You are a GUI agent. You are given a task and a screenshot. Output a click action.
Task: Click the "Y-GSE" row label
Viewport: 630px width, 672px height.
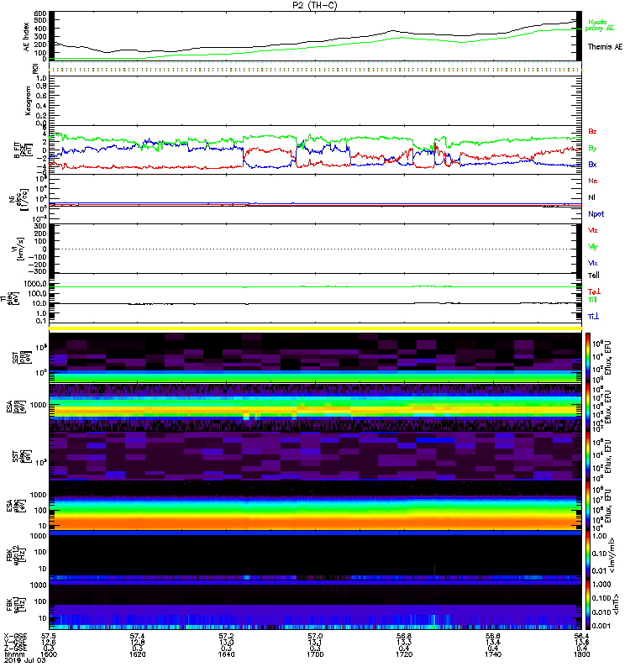pyautogui.click(x=15, y=643)
